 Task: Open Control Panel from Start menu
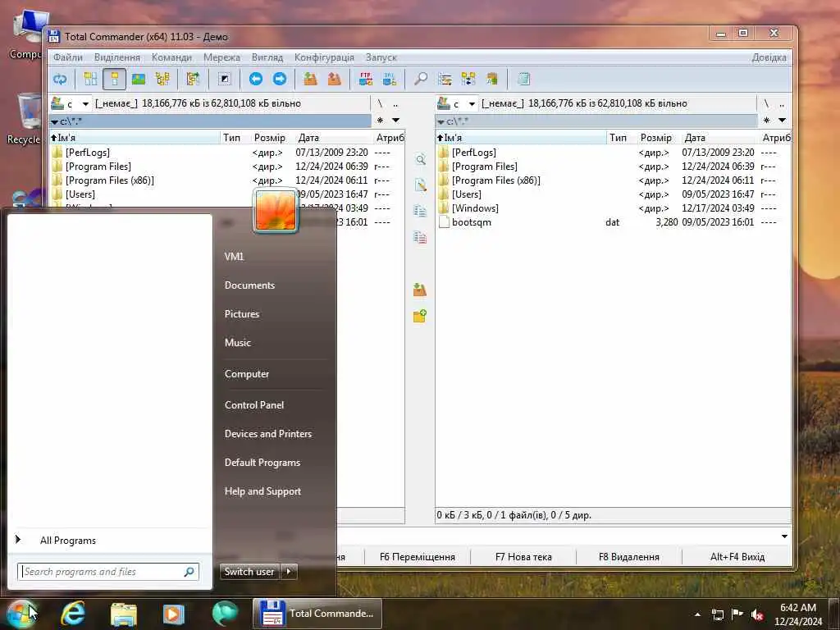point(254,405)
